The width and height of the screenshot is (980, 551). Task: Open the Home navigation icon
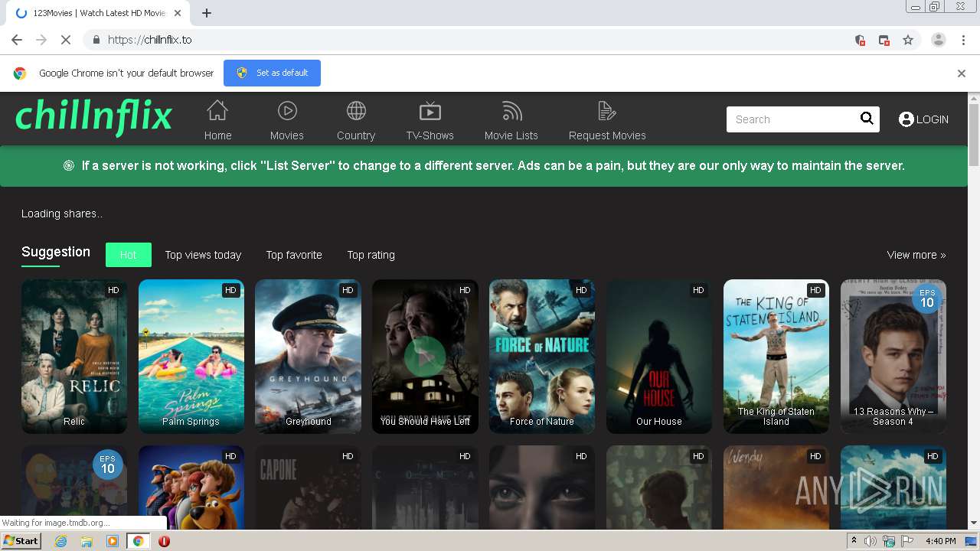coord(217,111)
